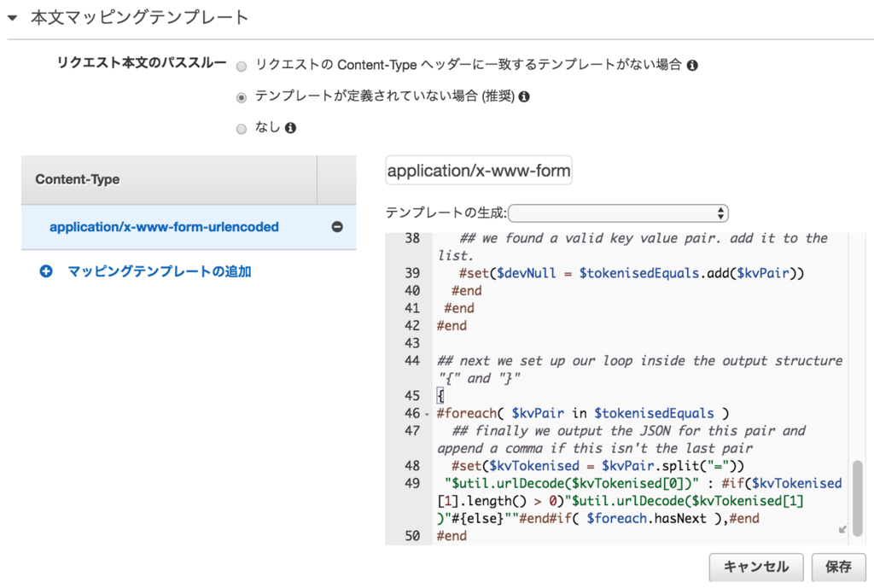
Task: Remove application/x-www-form-urlencoded with minus icon
Action: point(337,227)
